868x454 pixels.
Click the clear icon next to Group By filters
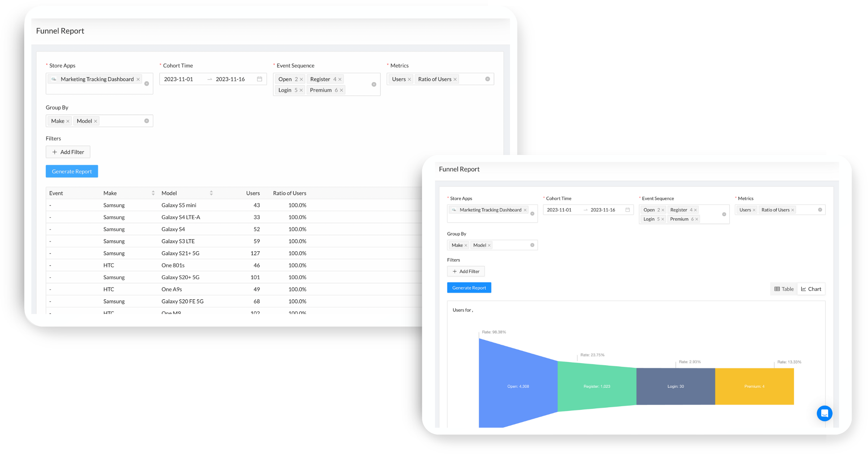pos(148,121)
